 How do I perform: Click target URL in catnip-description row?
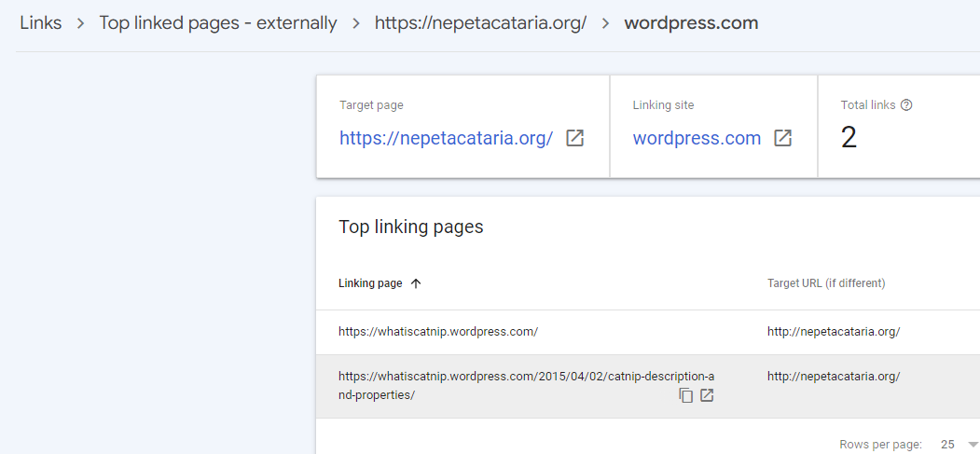click(x=834, y=377)
